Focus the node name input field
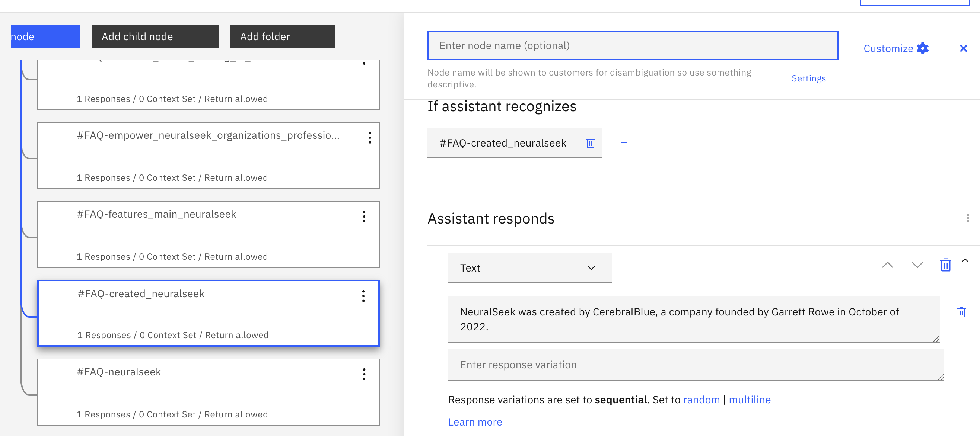The height and width of the screenshot is (436, 980). [633, 46]
